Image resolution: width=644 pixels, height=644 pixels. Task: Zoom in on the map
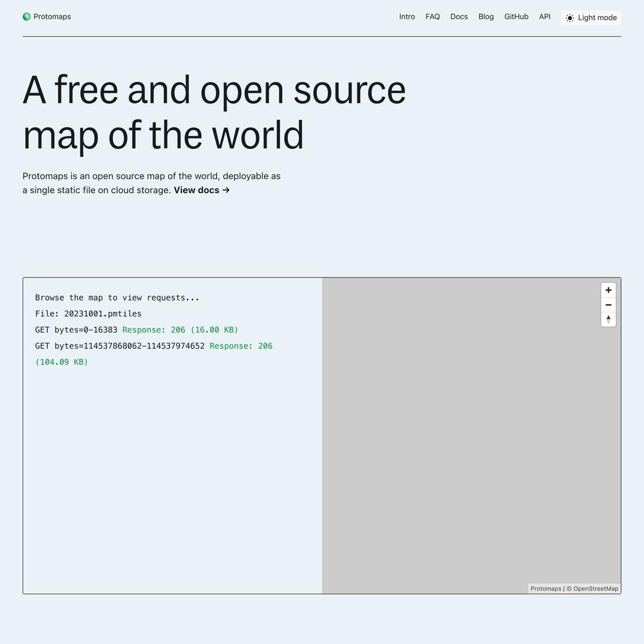click(609, 290)
